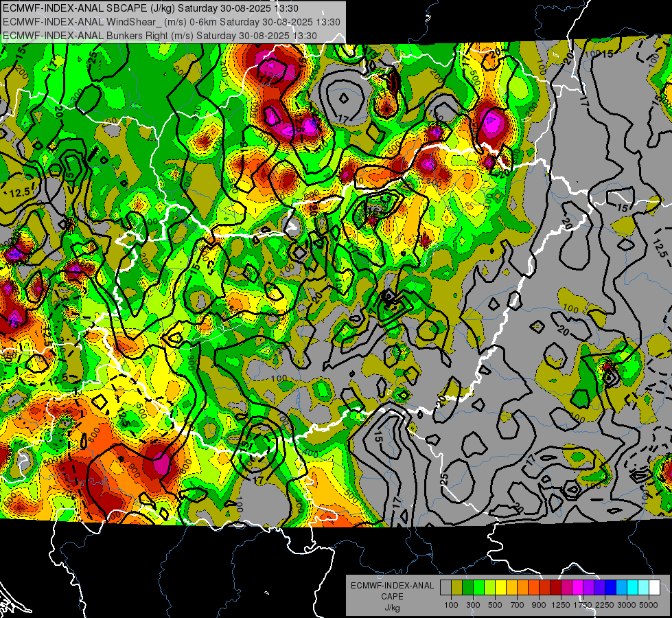Click the bright magenta legend swatch
The image size is (672, 618).
578,587
